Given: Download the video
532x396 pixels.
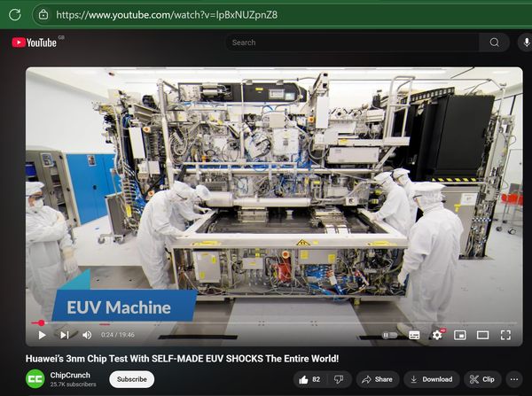Looking at the screenshot, I should 431,379.
